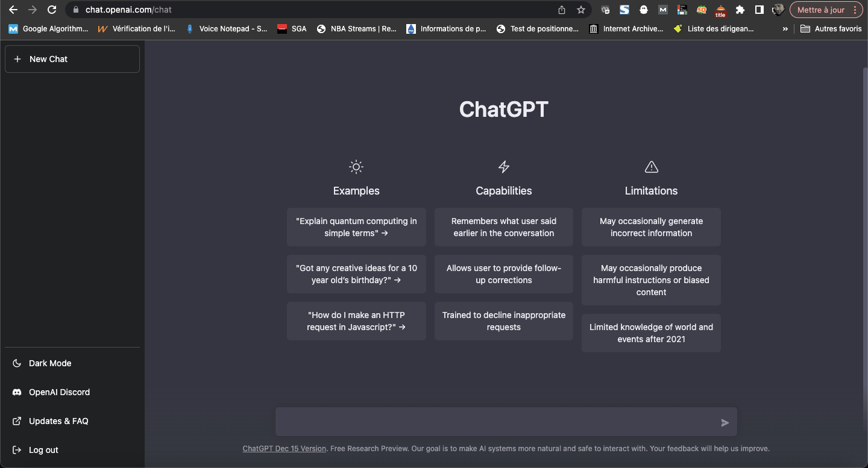This screenshot has width=868, height=468.
Task: Click the browser forward arrow
Action: tap(33, 10)
